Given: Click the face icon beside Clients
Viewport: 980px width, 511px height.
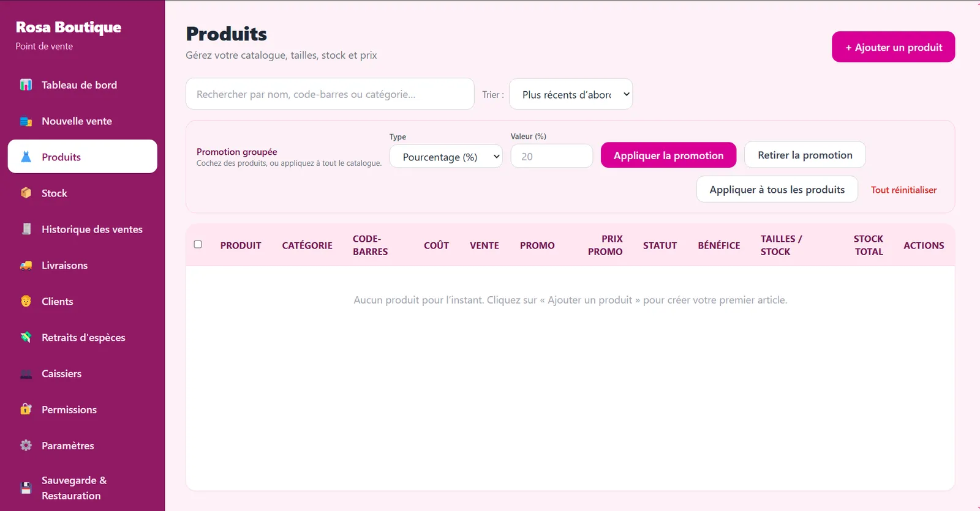Looking at the screenshot, I should coord(26,302).
